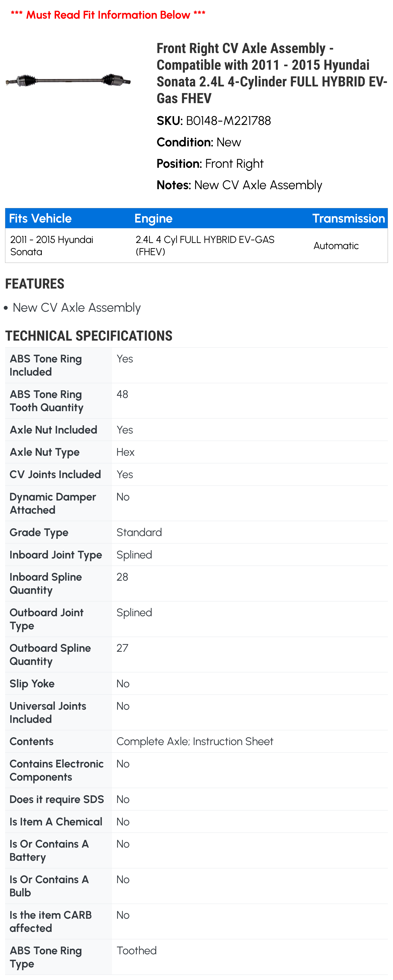Click the CV axle product image
This screenshot has width=393, height=980.
click(x=68, y=80)
